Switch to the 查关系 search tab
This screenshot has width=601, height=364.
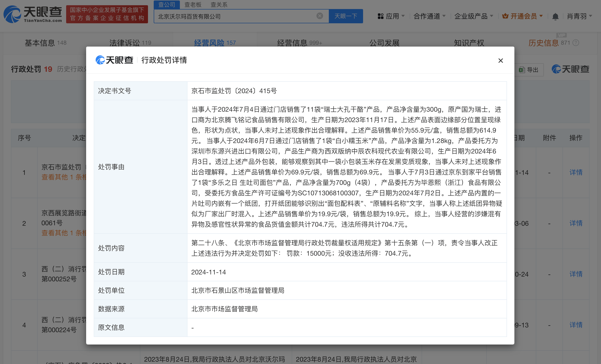pyautogui.click(x=219, y=5)
